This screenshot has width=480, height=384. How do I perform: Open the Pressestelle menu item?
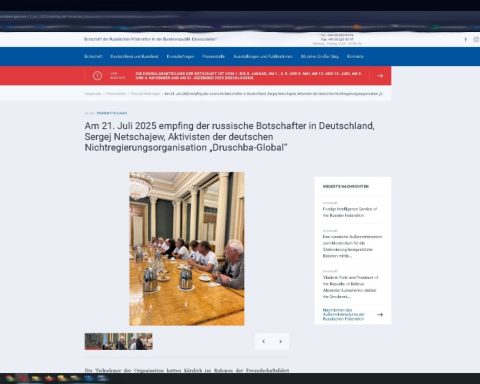[213, 56]
